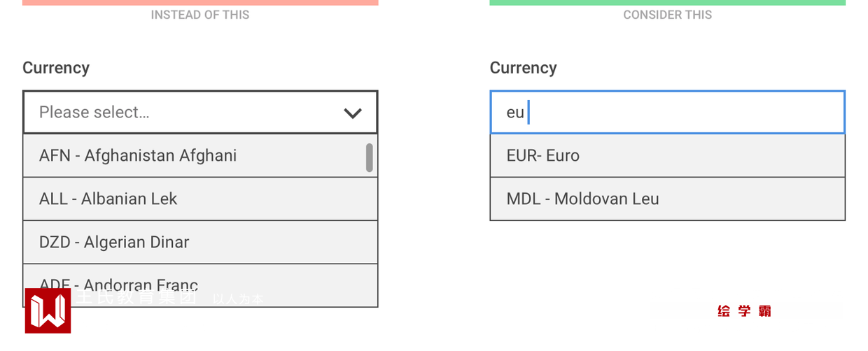Click the red W logo icon

(48, 310)
